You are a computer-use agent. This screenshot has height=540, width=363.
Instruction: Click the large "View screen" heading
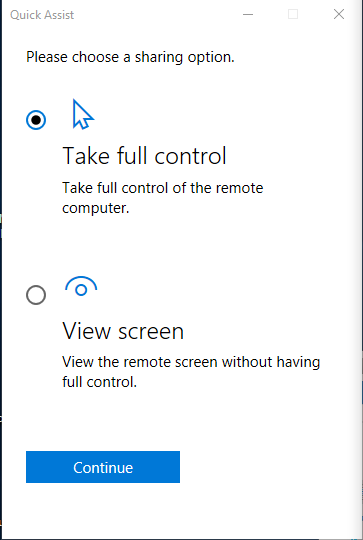[x=123, y=331]
